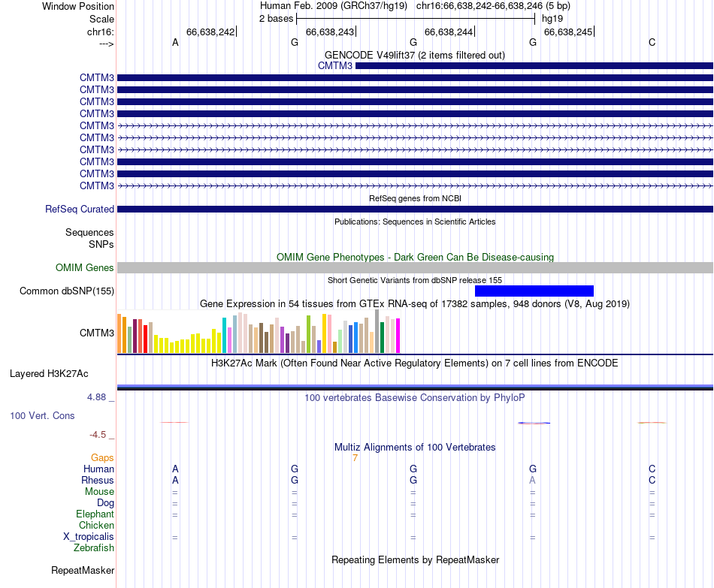This screenshot has width=714, height=588.
Task: Click the bright blue dbSNP variant bar
Action: 534,291
